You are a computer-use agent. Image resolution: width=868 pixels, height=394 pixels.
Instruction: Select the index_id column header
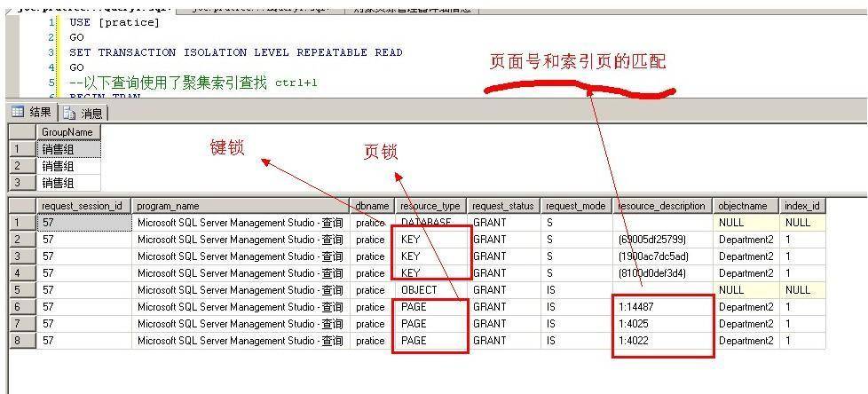(x=802, y=206)
